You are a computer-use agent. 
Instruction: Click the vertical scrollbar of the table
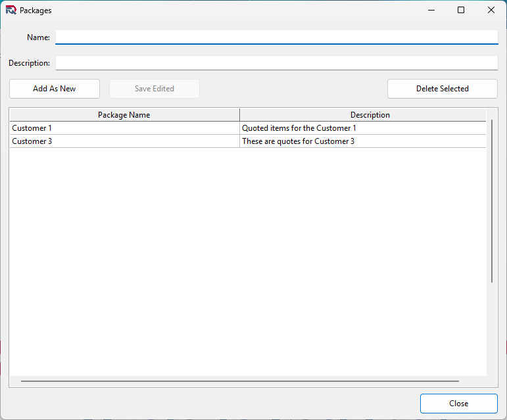tap(492, 200)
